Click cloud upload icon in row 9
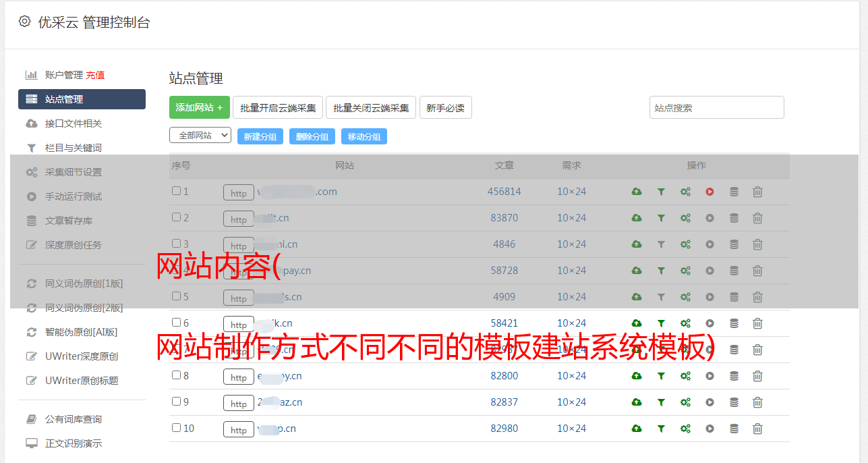 [x=637, y=402]
